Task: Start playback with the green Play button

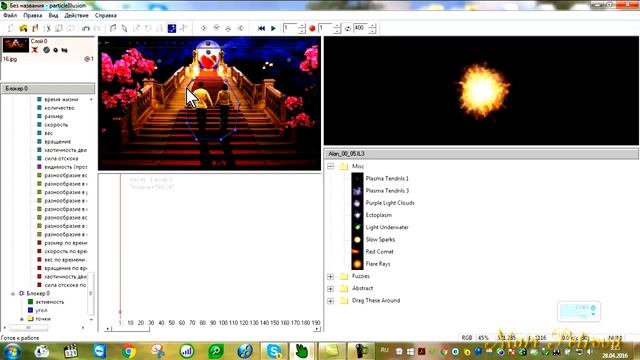Action: point(273,28)
